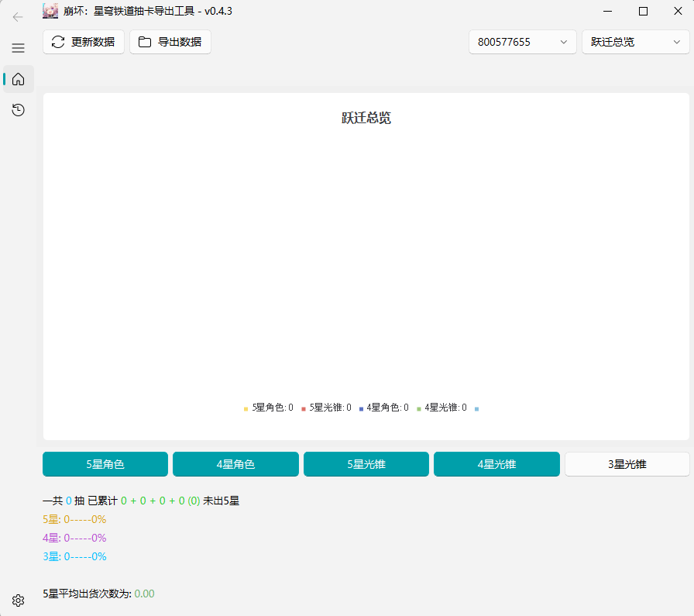Screen dimensions: 694x616
Task: Open the history icon in sidebar
Action: [x=17, y=110]
